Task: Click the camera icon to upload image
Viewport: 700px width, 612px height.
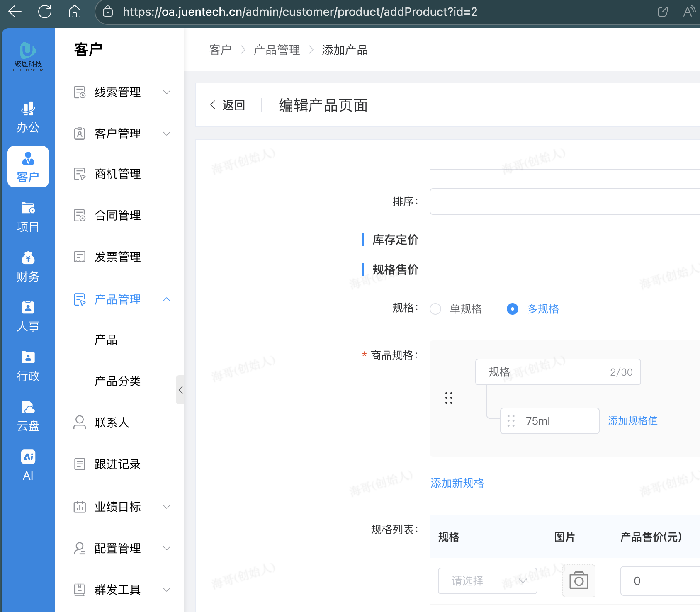Action: coord(578,580)
